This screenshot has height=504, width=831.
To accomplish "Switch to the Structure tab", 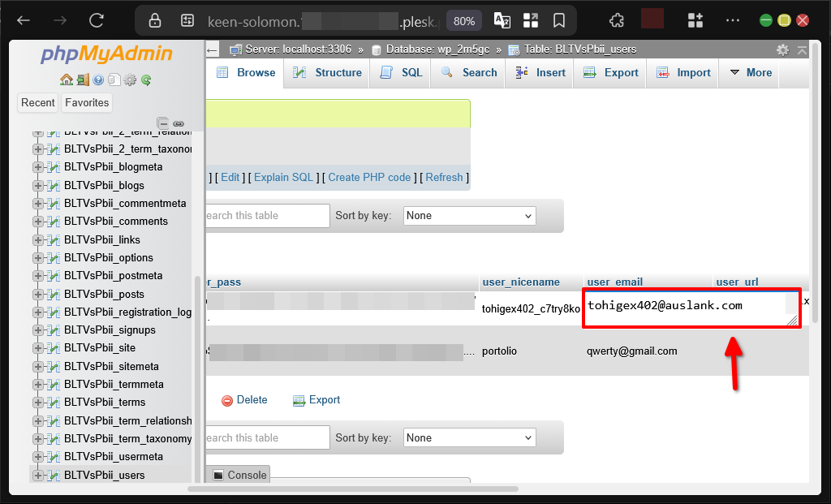I will [x=328, y=72].
